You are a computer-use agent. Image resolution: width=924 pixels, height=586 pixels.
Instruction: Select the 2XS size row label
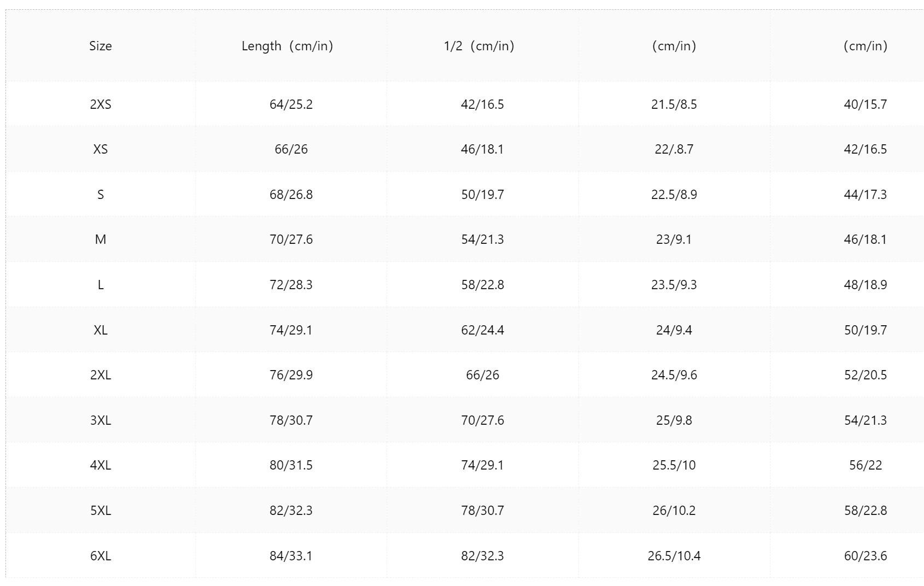tap(101, 104)
